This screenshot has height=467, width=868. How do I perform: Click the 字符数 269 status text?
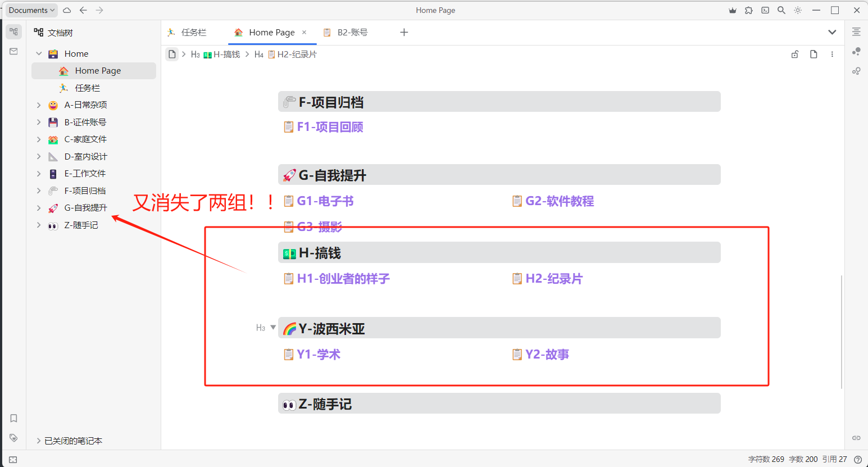(766, 459)
